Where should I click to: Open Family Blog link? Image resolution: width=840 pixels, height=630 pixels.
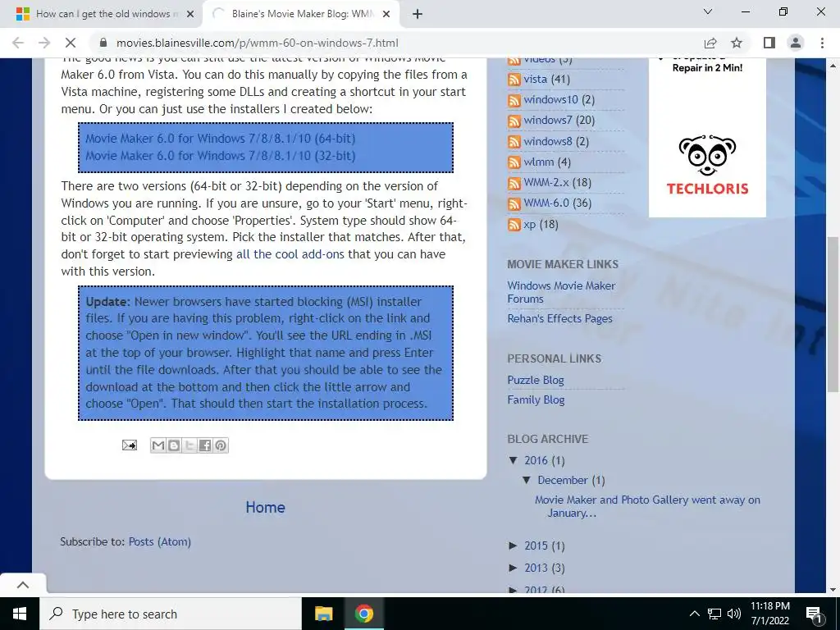pyautogui.click(x=536, y=399)
